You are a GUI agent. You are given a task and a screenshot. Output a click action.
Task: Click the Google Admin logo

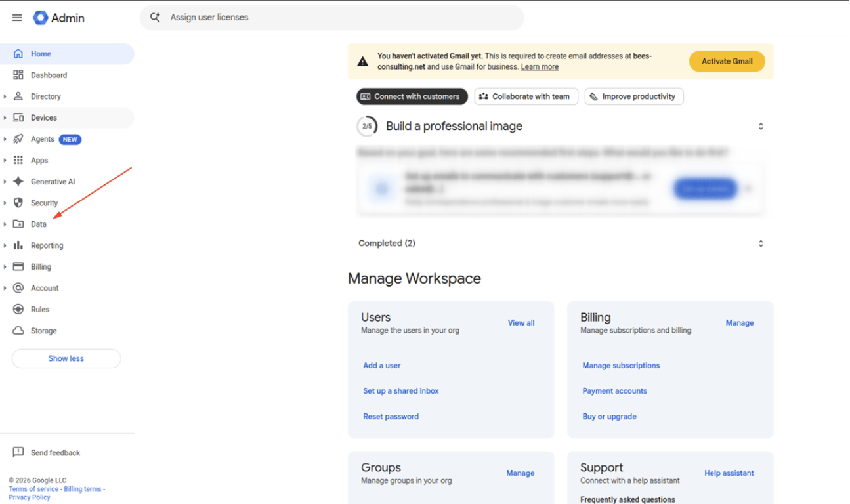pyautogui.click(x=59, y=18)
